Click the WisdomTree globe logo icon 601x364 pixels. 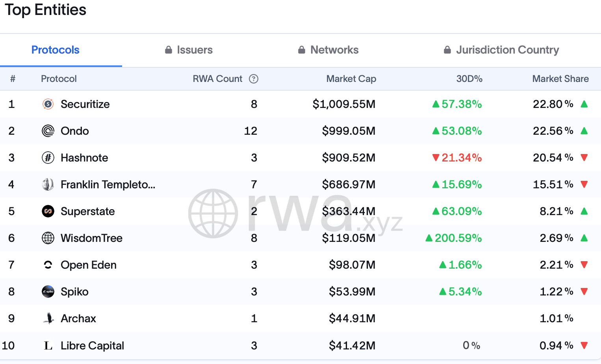(x=48, y=238)
